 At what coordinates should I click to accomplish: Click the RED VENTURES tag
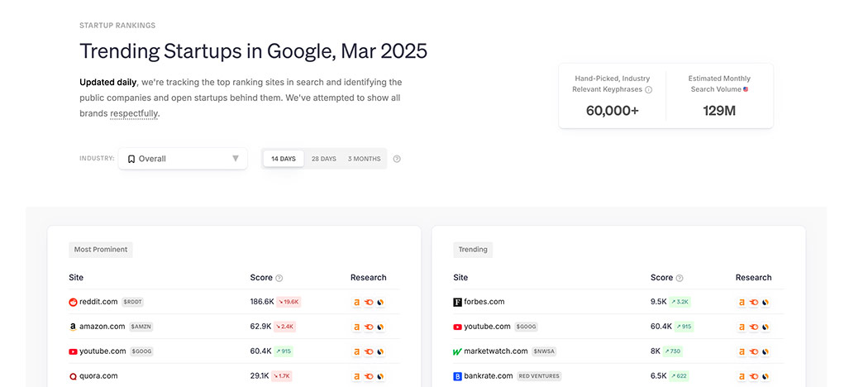tap(539, 376)
